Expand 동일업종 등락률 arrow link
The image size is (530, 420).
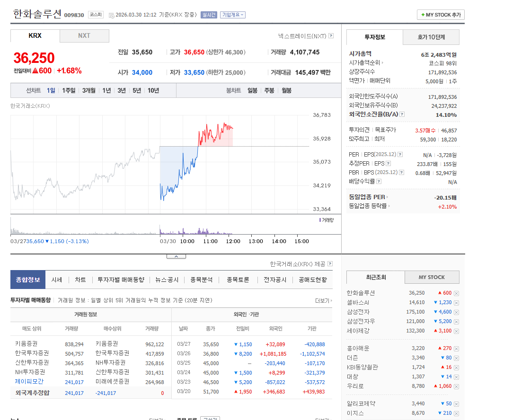point(370,206)
